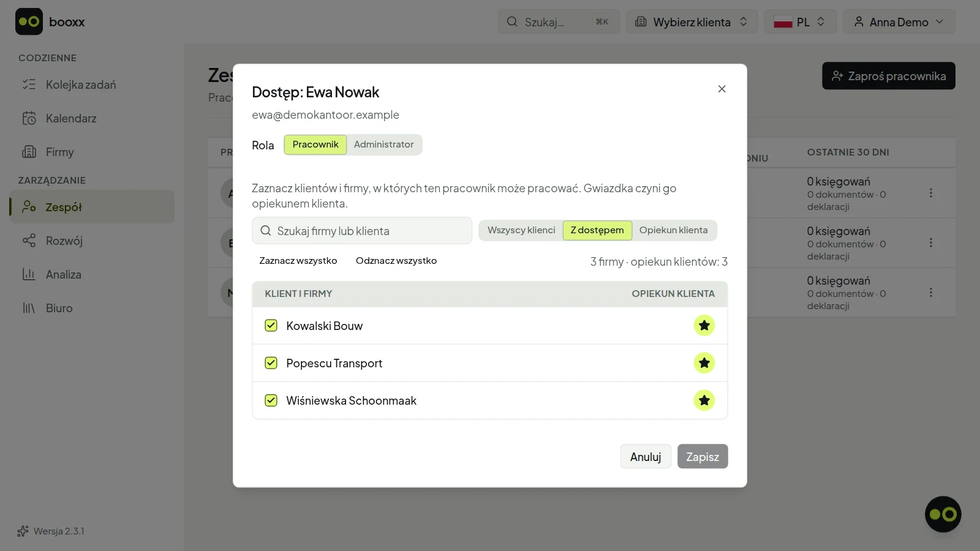The height and width of the screenshot is (551, 980).
Task: Open Kalendarz from sidebar
Action: point(92,118)
